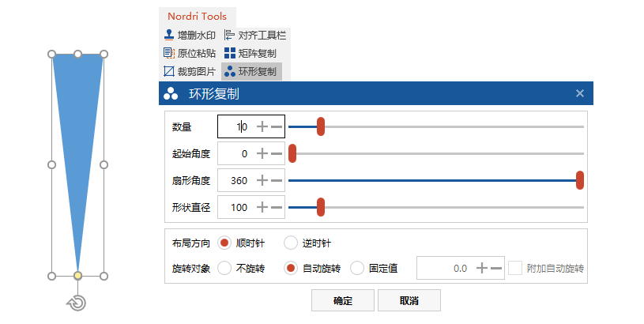
Task: Click the three-circle icon in the dialog title
Action: pyautogui.click(x=171, y=93)
